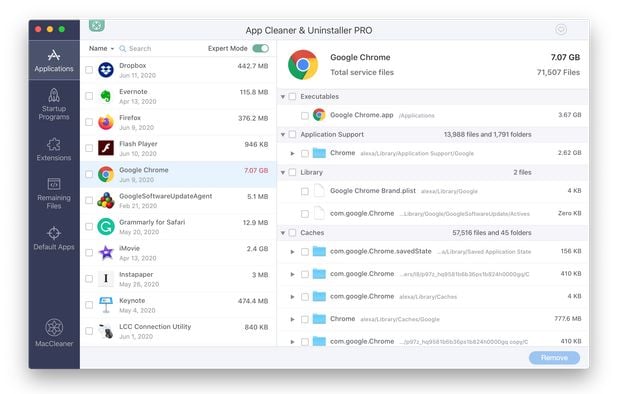Open the Remaining Files section

pos(54,193)
